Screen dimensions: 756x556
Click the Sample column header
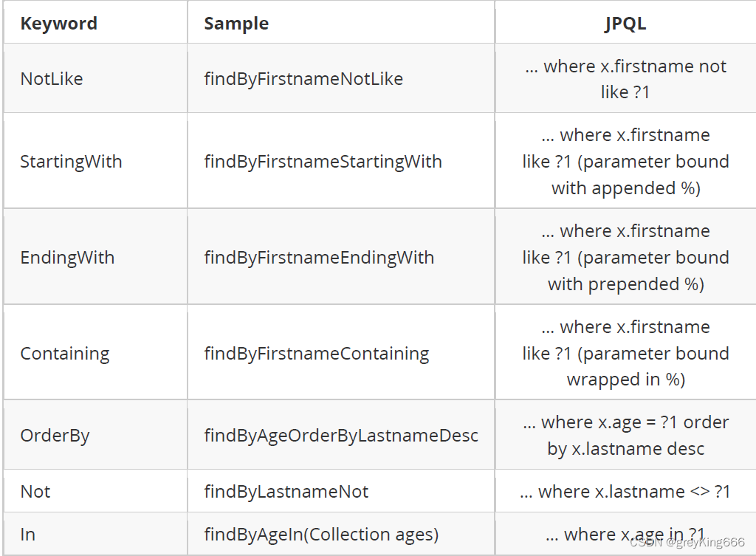pos(236,23)
